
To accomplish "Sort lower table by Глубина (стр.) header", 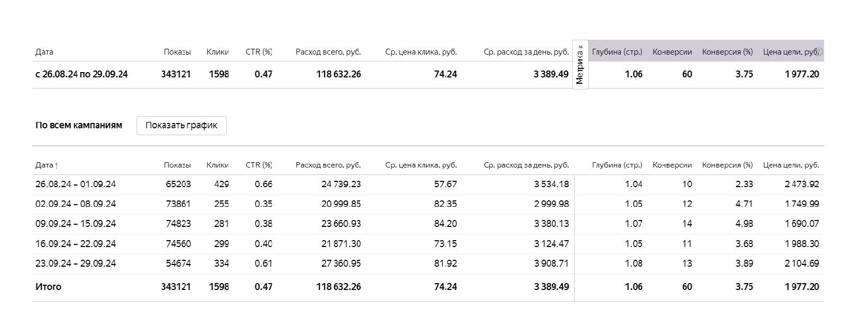I will tap(616, 165).
